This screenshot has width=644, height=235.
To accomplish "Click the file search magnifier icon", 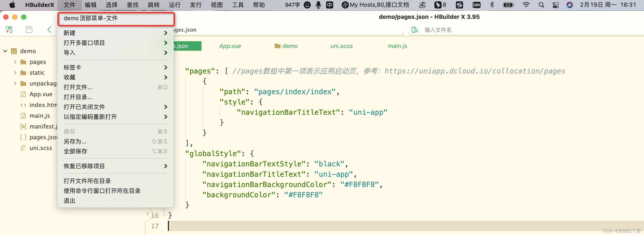I will click(x=415, y=30).
